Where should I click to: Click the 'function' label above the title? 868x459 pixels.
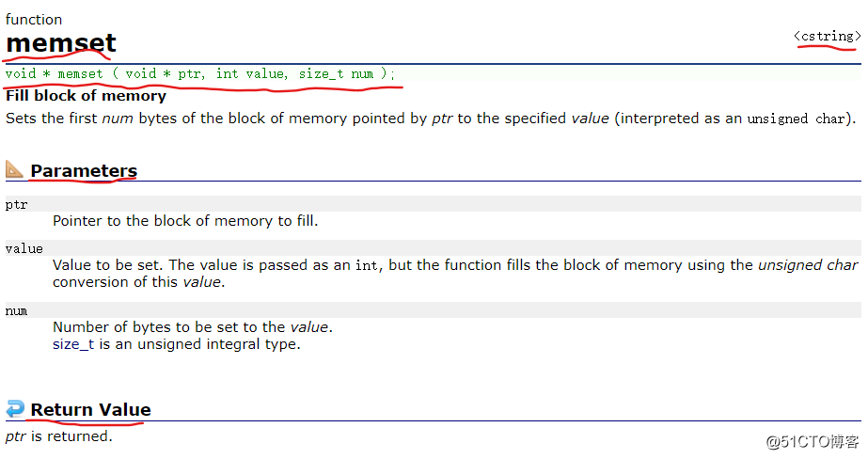click(x=34, y=20)
